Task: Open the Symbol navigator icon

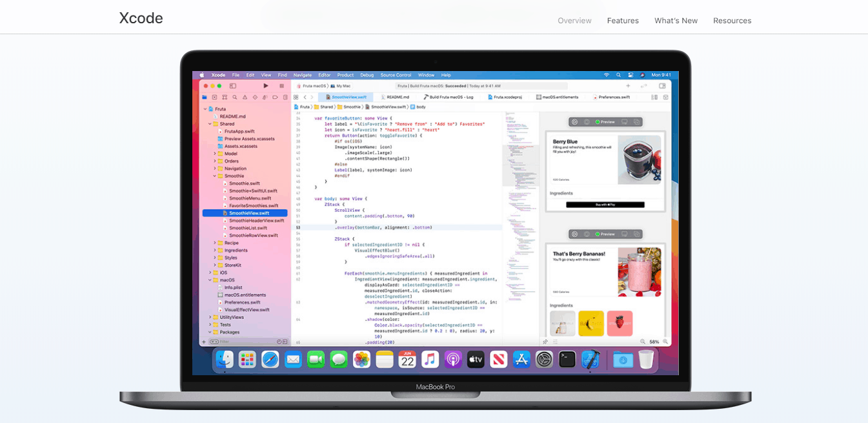Action: [x=225, y=97]
